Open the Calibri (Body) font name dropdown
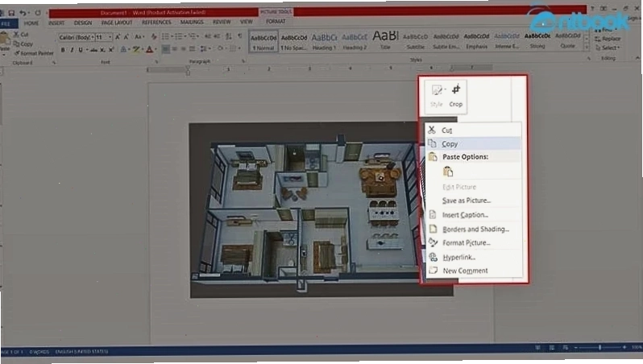This screenshot has height=364, width=643. [93, 37]
